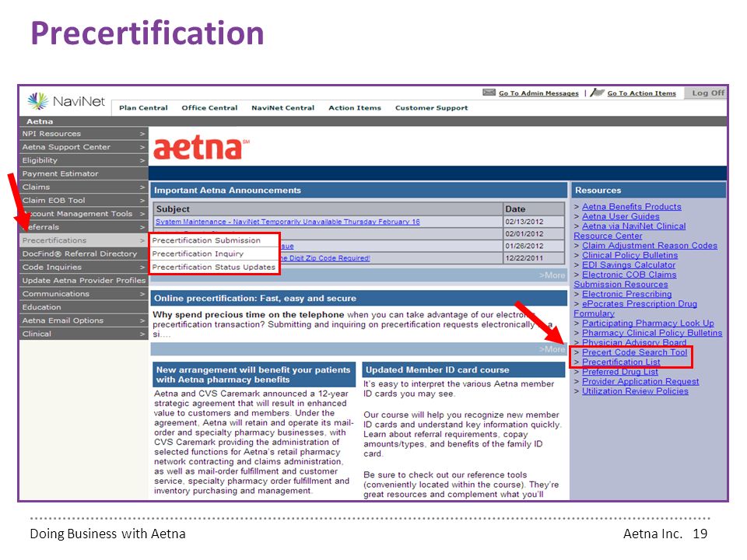Open Aetna via NaviNet Clinical Resource Center
This screenshot has height=560, width=747.
click(630, 231)
